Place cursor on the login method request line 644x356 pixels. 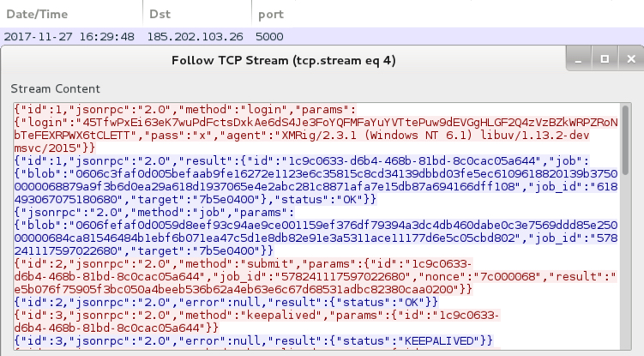click(185, 110)
